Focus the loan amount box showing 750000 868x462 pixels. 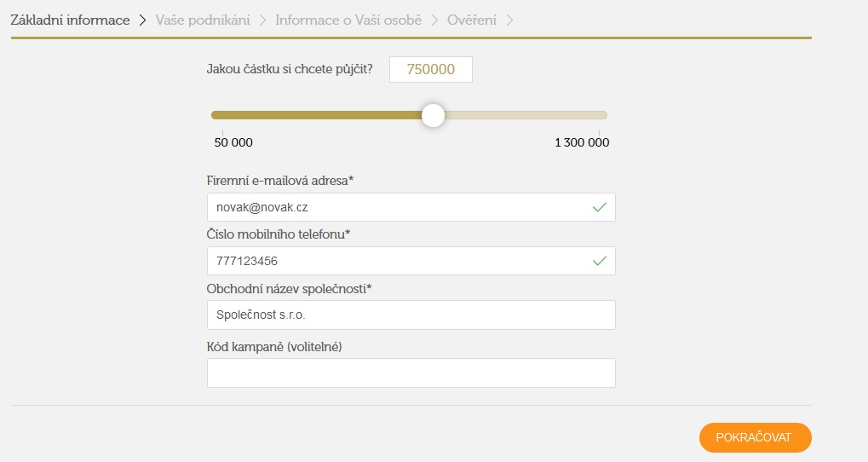click(431, 69)
